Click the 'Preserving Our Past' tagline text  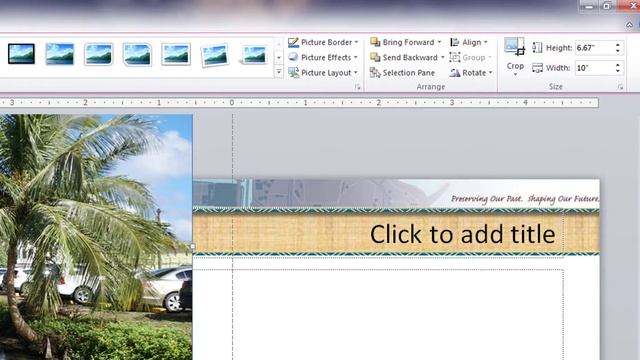(x=525, y=199)
